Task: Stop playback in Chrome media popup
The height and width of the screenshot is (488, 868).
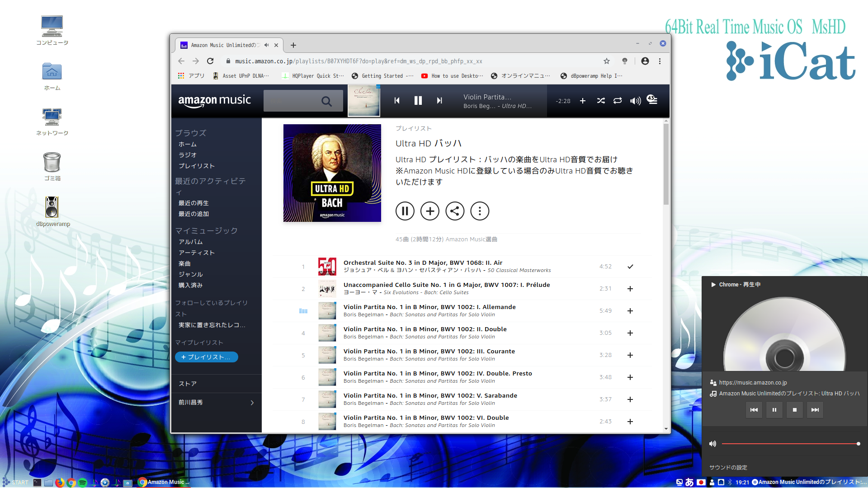Action: pos(795,410)
